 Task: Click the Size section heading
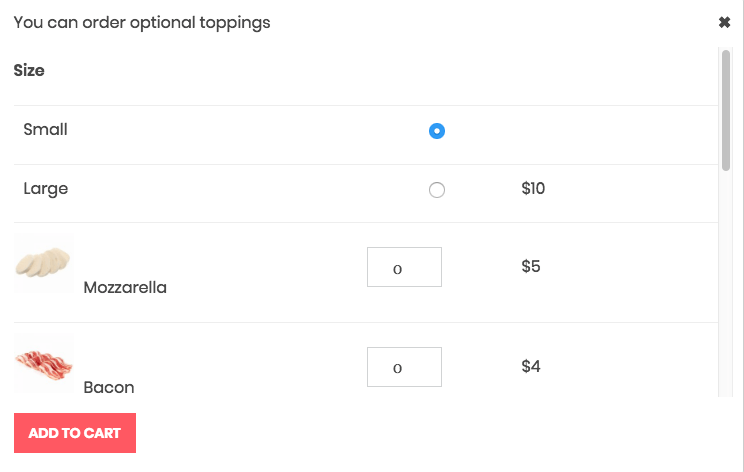pos(29,71)
